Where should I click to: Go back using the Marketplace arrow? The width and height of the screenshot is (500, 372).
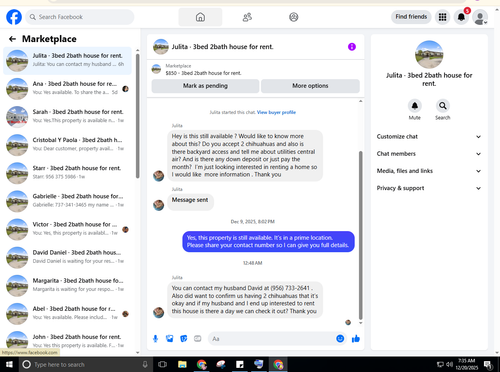pos(12,39)
